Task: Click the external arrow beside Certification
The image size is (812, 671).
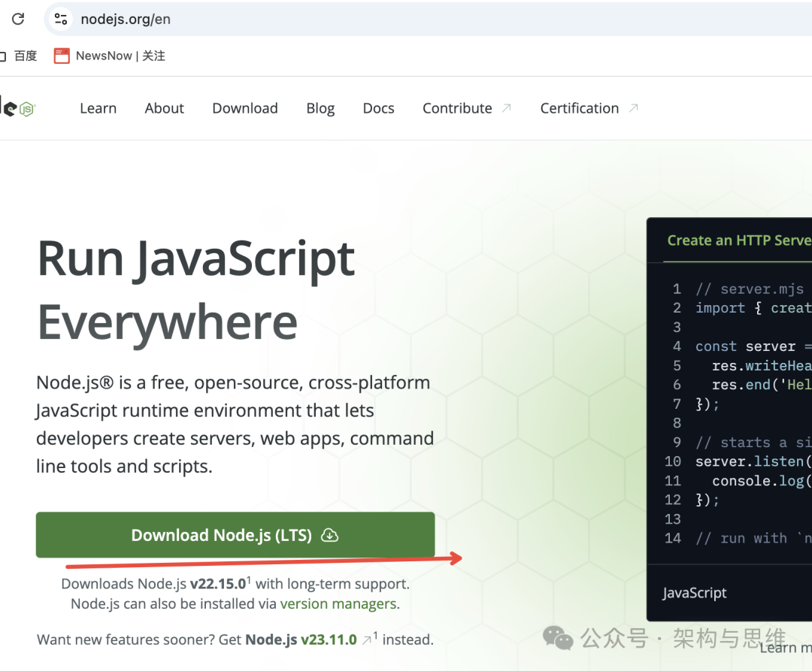Action: tap(633, 107)
